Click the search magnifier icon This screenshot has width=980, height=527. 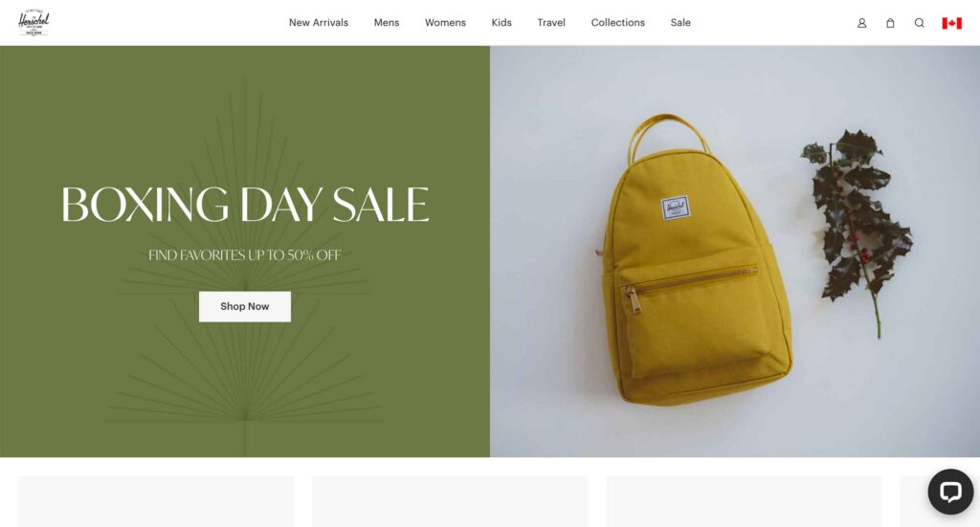click(x=919, y=23)
